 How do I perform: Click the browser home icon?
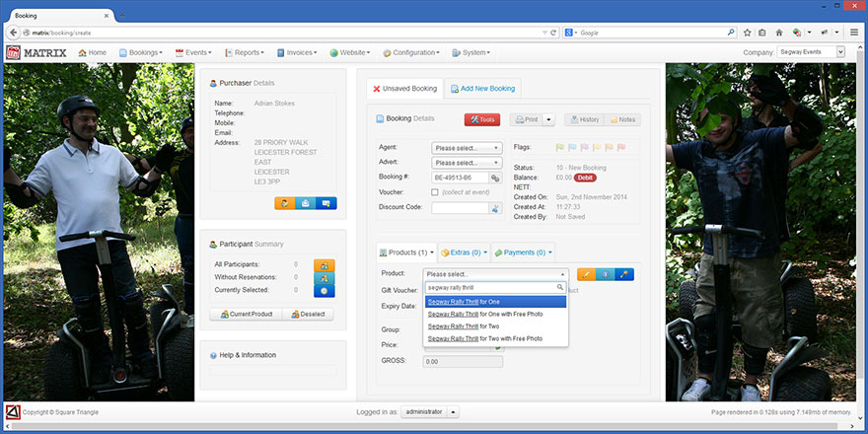[x=779, y=33]
